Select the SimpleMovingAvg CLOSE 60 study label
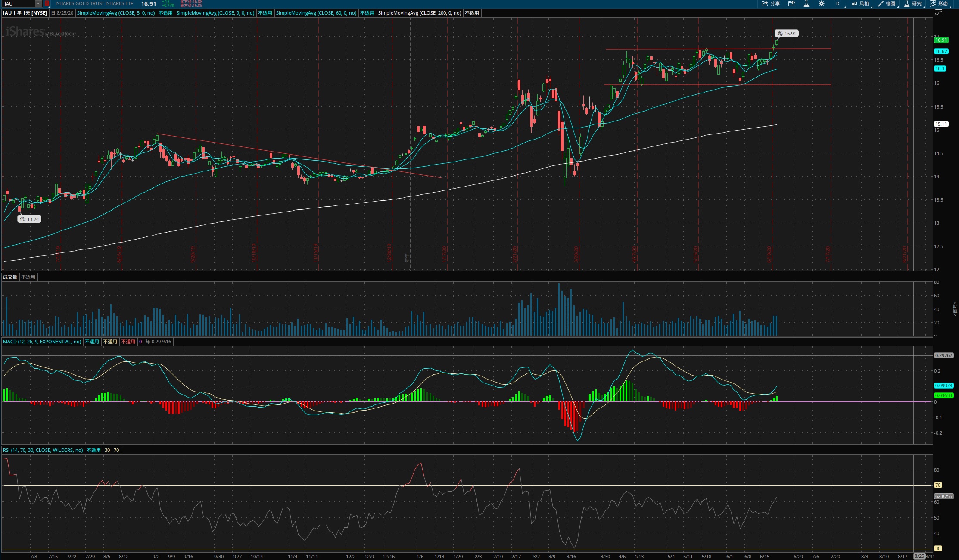The image size is (959, 560). point(316,13)
